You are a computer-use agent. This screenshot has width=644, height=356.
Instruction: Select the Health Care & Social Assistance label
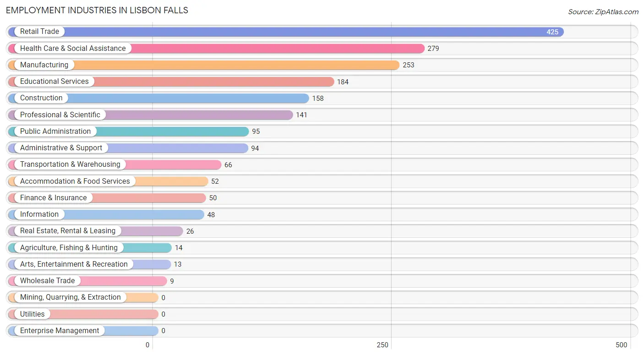click(x=73, y=48)
